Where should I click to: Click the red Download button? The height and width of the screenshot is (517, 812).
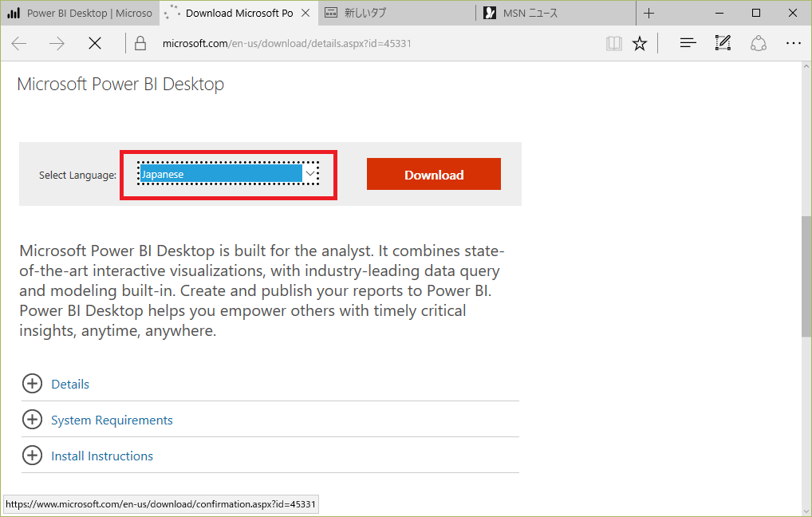(x=434, y=174)
